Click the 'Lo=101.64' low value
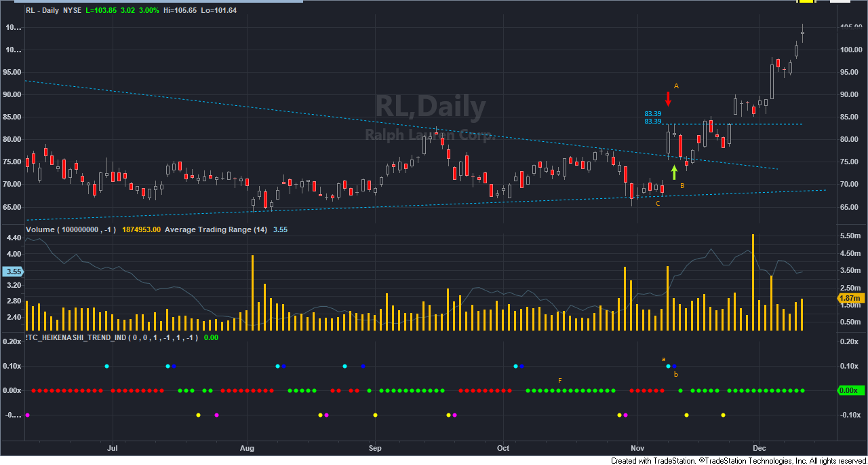The image size is (868, 465). click(x=218, y=11)
